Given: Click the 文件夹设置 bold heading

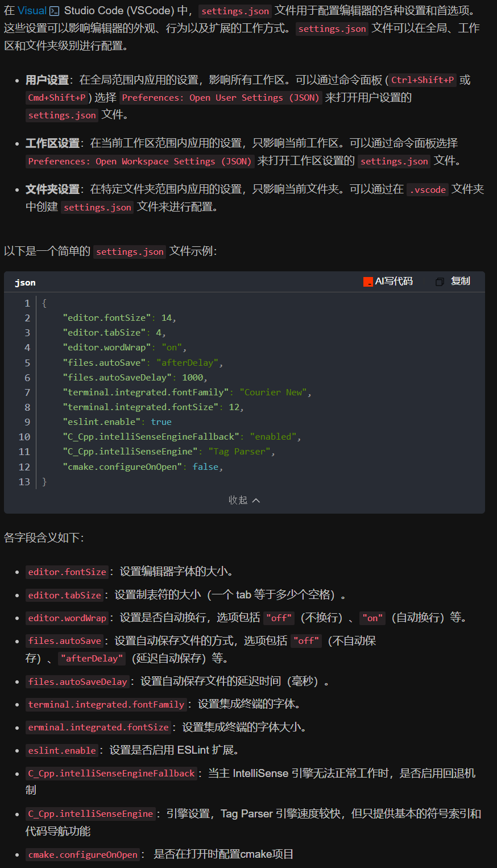Looking at the screenshot, I should [x=53, y=189].
